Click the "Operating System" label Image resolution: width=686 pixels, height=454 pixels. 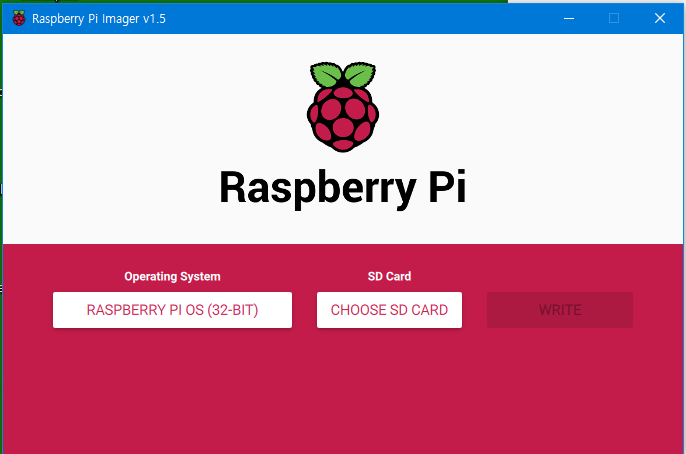pos(172,276)
